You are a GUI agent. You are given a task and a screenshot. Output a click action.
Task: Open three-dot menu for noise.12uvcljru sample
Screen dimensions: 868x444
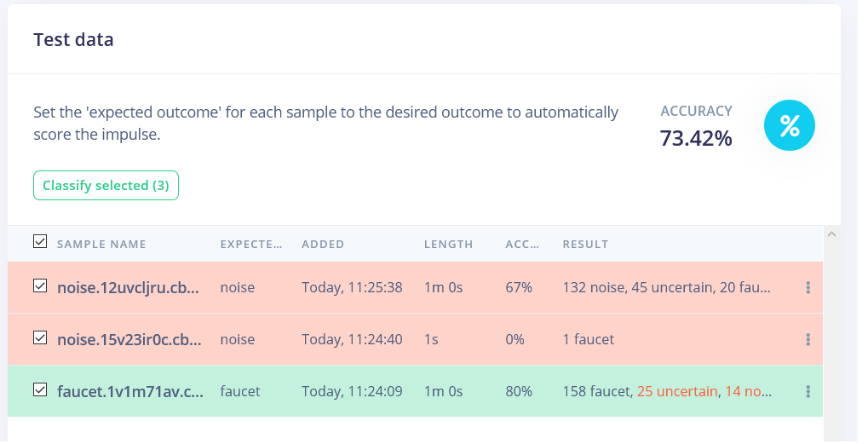(x=808, y=288)
